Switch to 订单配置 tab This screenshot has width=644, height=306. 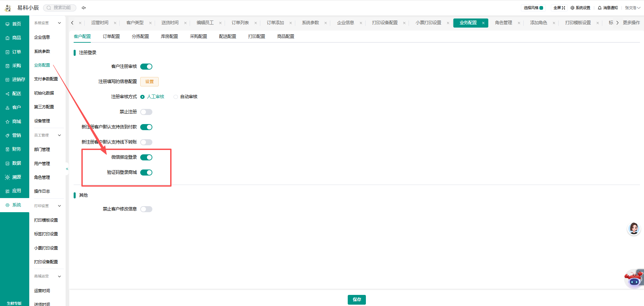tap(111, 36)
